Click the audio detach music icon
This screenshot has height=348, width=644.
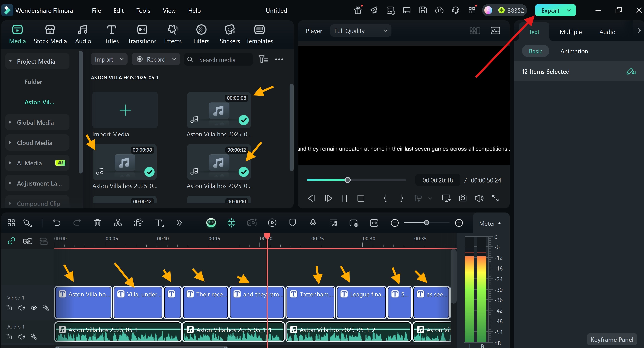coord(138,223)
